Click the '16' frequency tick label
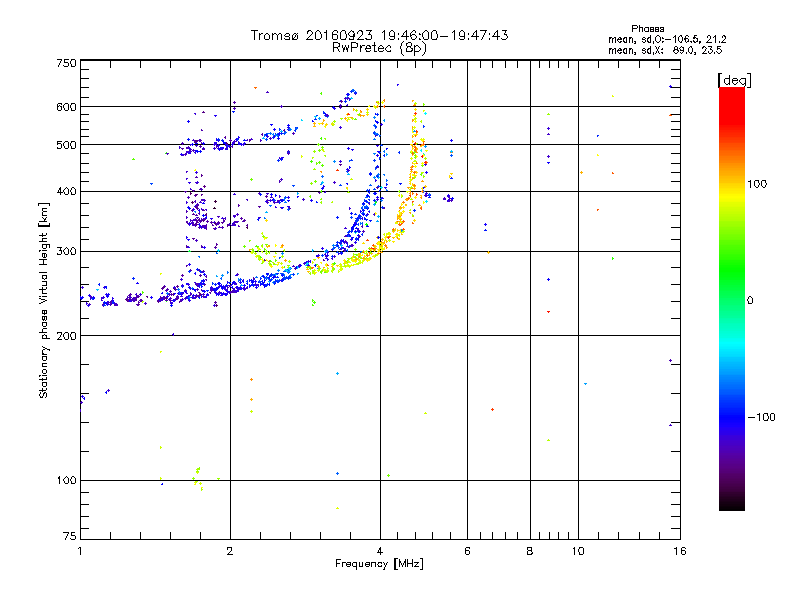 point(680,551)
